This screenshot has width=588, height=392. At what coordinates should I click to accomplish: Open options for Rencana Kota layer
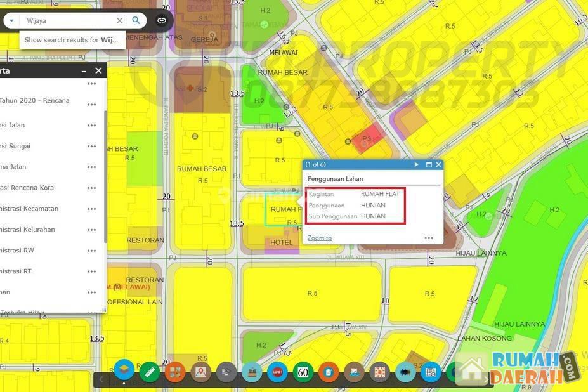[92, 188]
